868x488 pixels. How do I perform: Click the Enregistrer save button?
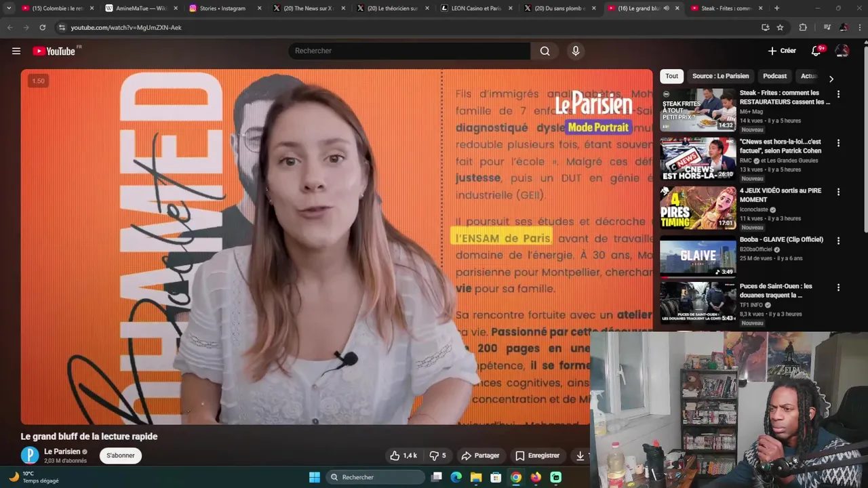(537, 455)
